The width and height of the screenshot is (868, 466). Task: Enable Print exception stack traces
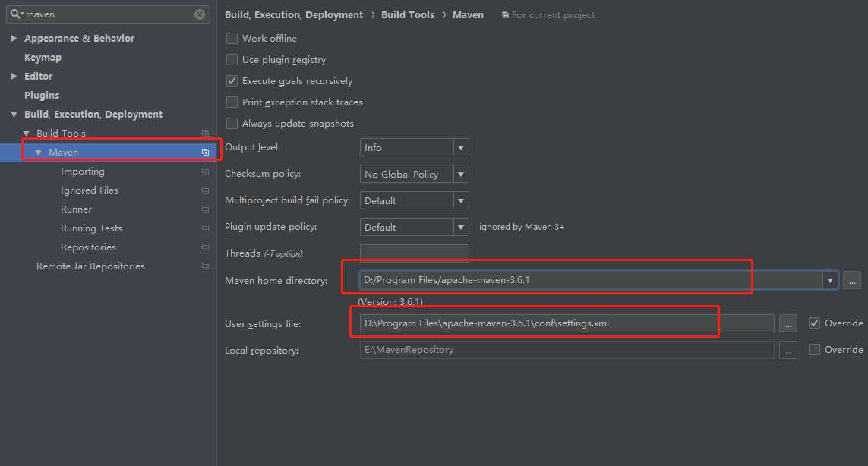(x=232, y=102)
